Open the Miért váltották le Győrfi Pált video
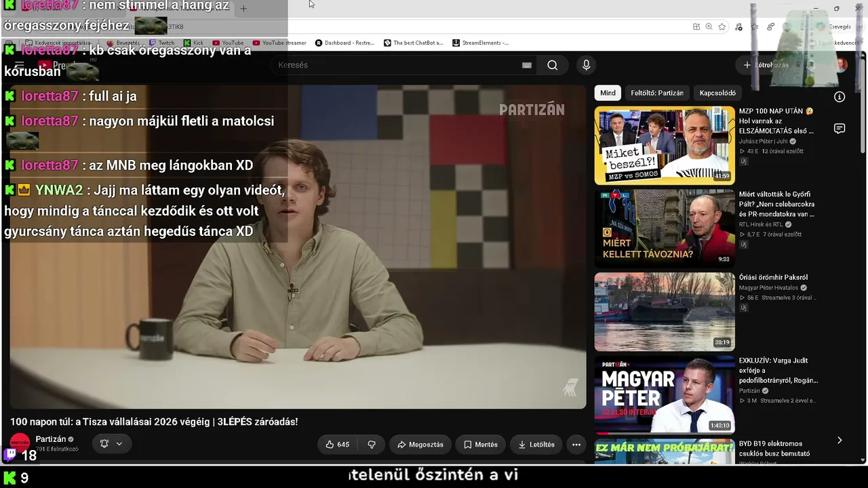868x488 pixels. point(777,204)
